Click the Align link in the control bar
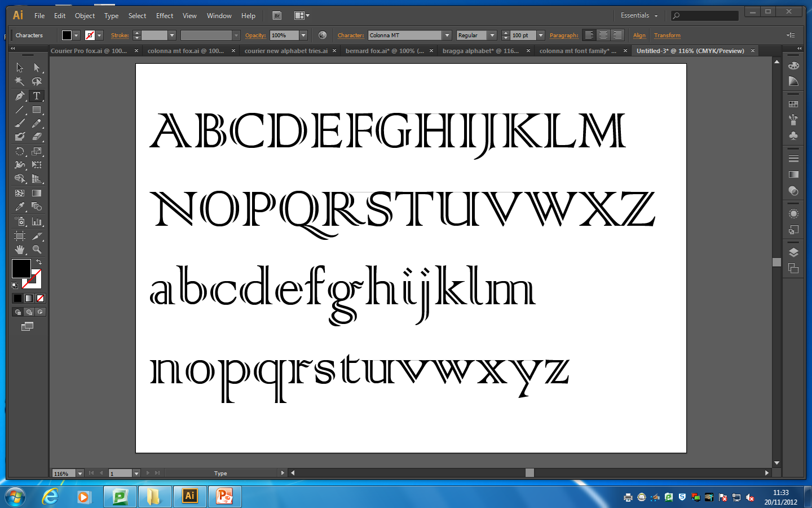Viewport: 812px width, 508px height. [x=639, y=35]
